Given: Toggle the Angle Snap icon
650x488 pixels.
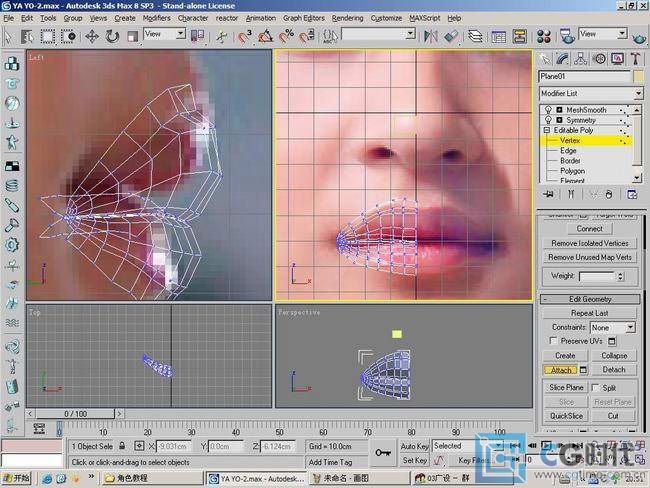Looking at the screenshot, I should point(265,36).
